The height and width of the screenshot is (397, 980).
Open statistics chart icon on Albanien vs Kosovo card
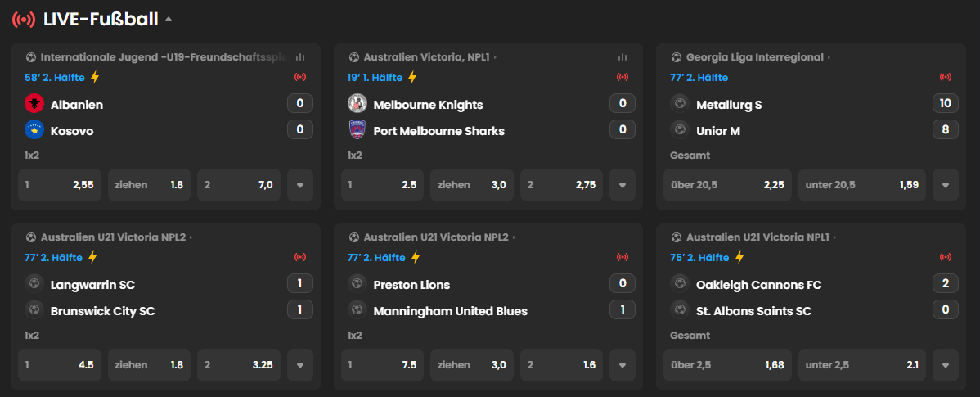[300, 57]
